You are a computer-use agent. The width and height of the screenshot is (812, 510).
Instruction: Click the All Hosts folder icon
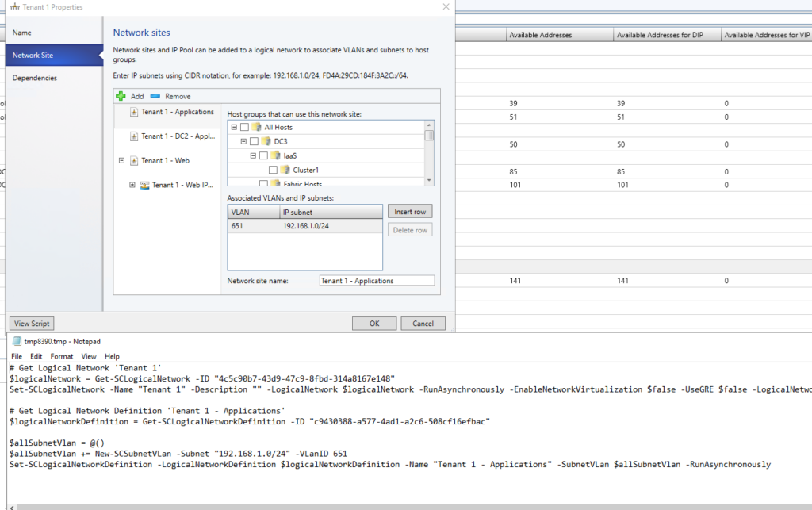(256, 127)
